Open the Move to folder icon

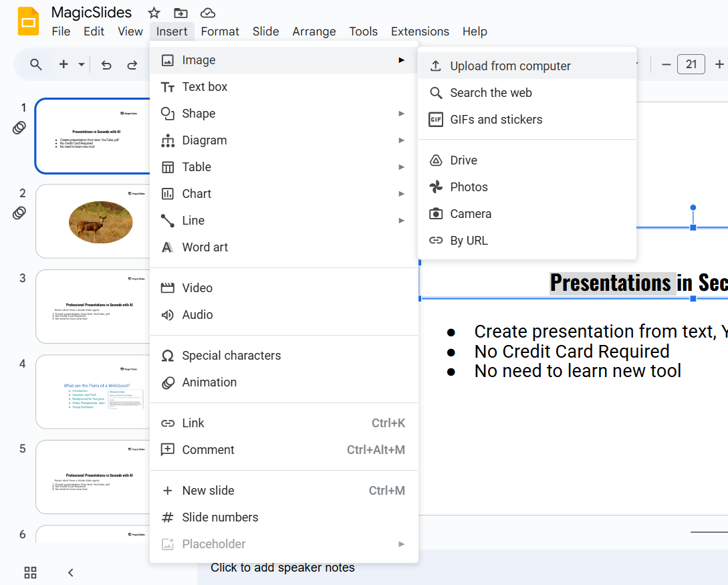click(x=180, y=13)
